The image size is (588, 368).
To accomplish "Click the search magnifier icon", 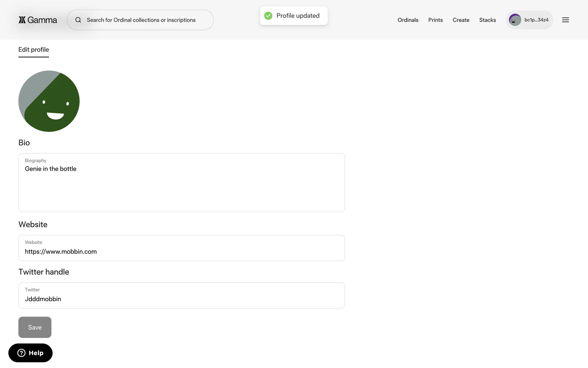I will (78, 20).
